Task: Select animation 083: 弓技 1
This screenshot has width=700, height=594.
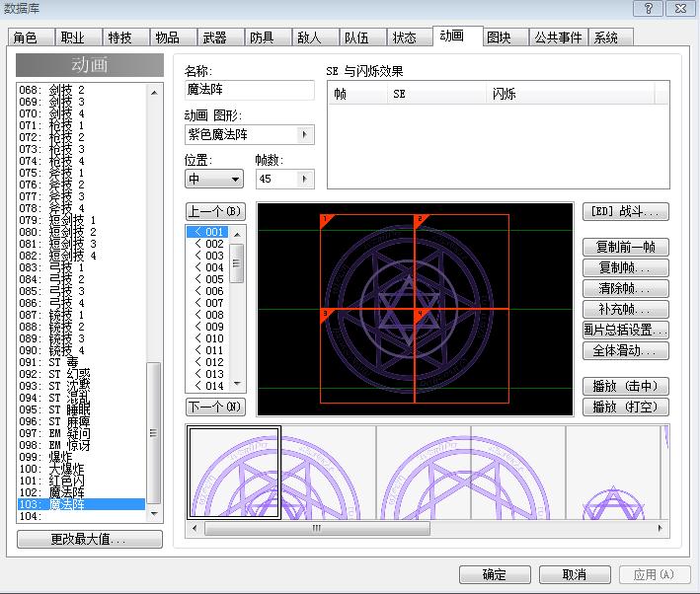Action: point(81,267)
